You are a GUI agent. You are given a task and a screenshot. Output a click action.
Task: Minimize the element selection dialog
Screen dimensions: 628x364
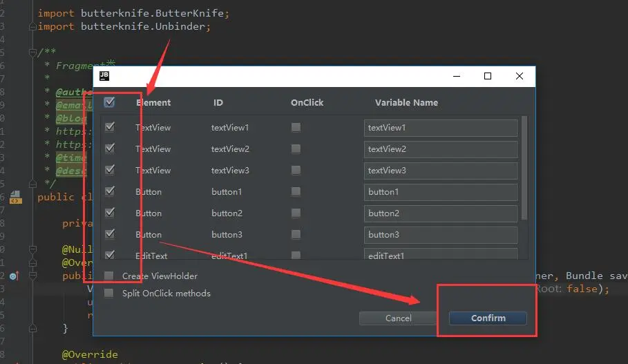coord(457,76)
